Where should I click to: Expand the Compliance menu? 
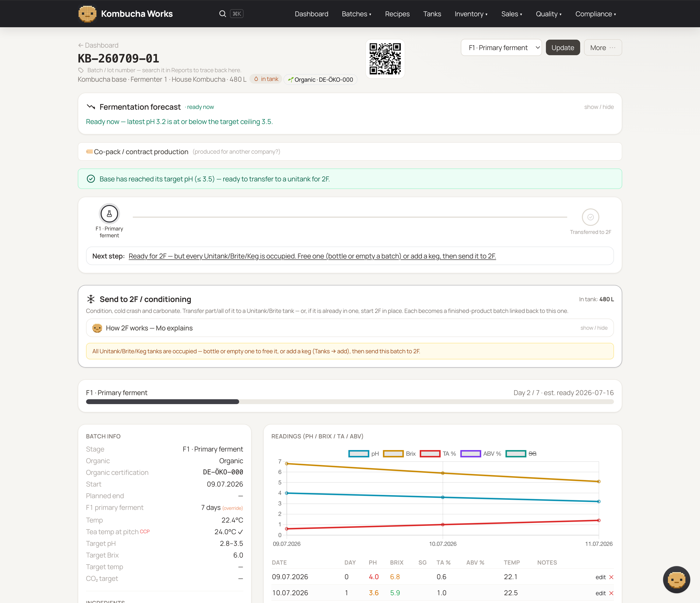pyautogui.click(x=595, y=14)
